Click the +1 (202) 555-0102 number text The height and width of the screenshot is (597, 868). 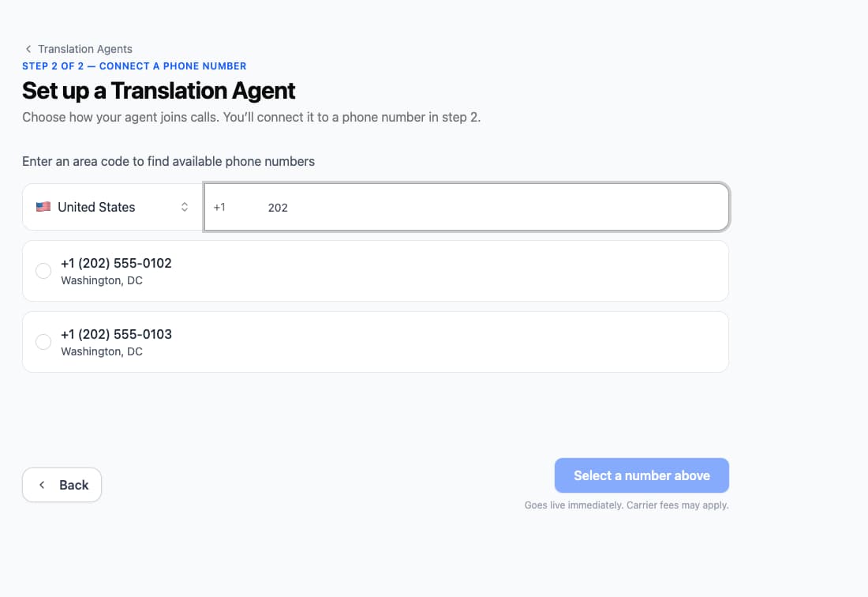116,263
